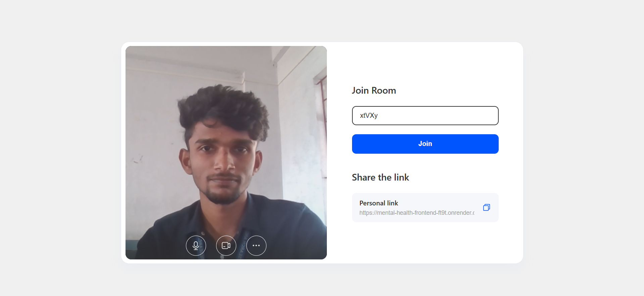This screenshot has height=296, width=644.
Task: Click the xtVXy room code text
Action: [x=369, y=115]
